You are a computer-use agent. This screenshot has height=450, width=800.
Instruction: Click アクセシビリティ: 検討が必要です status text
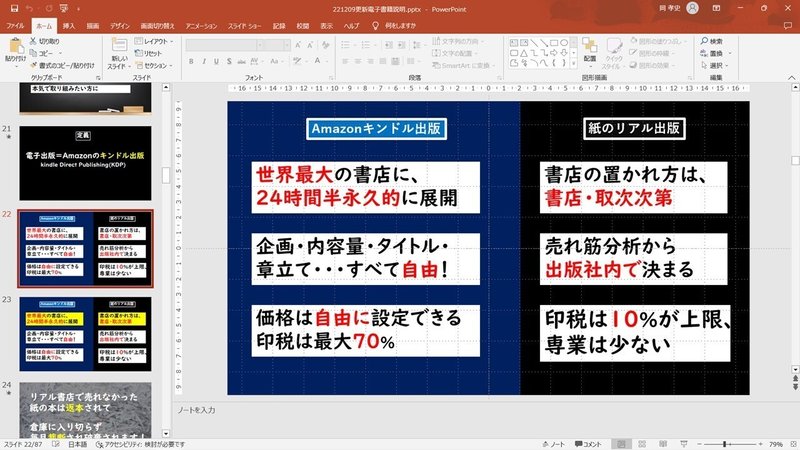141,444
